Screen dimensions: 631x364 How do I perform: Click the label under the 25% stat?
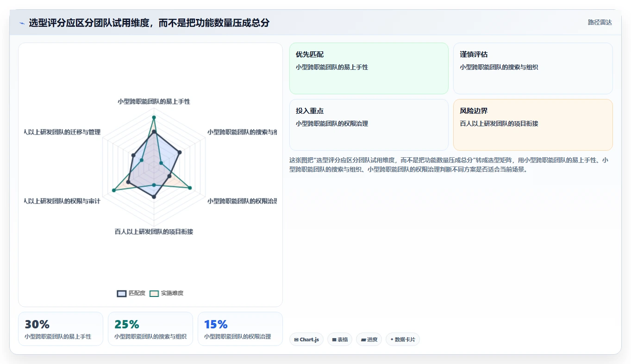[x=150, y=337]
